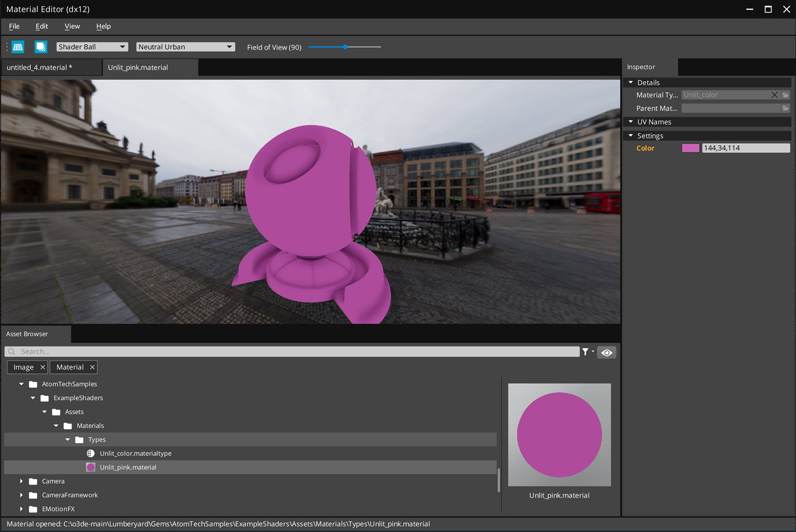Screen dimensions: 796x532
Task: Click the globe icon beside Unlit_color.materialtype
Action: click(x=90, y=453)
